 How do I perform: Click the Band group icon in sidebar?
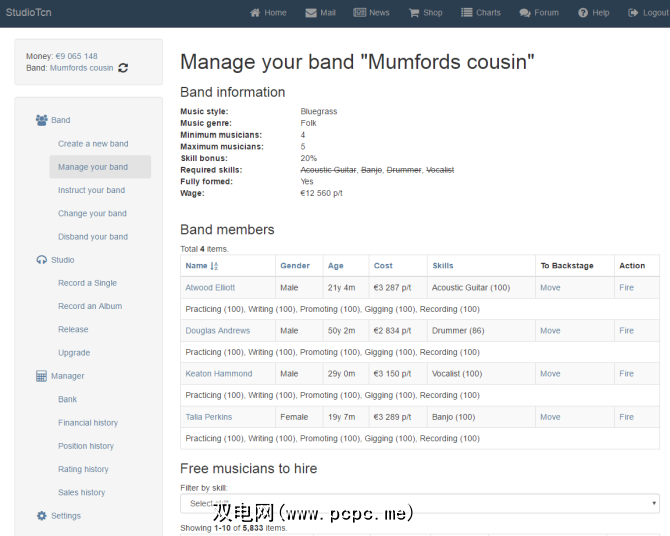(x=41, y=120)
